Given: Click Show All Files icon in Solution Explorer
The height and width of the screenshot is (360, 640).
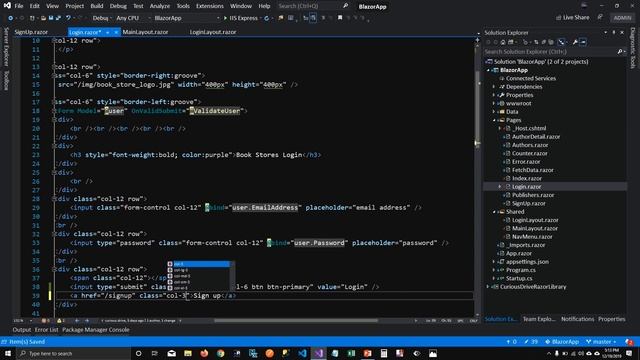Looking at the screenshot, I should pos(551,42).
